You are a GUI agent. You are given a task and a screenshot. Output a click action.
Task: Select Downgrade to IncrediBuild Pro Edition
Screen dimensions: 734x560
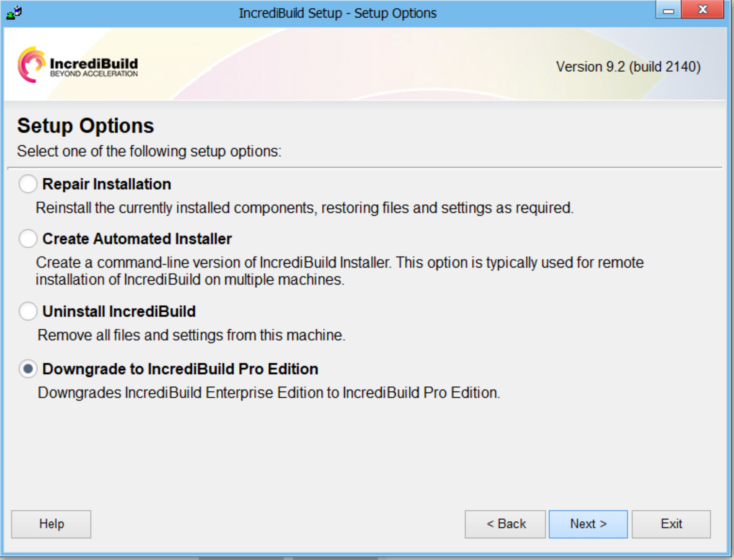[28, 370]
